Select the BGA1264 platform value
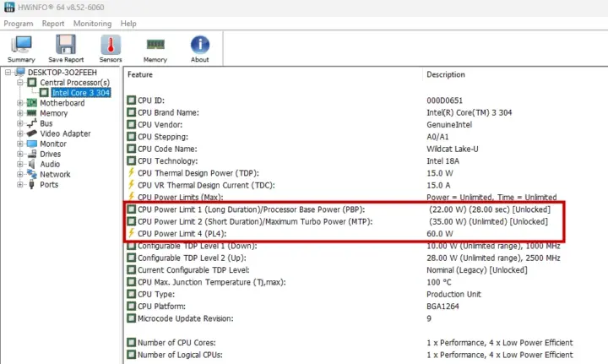Screen dimensions: 608x364 point(442,307)
